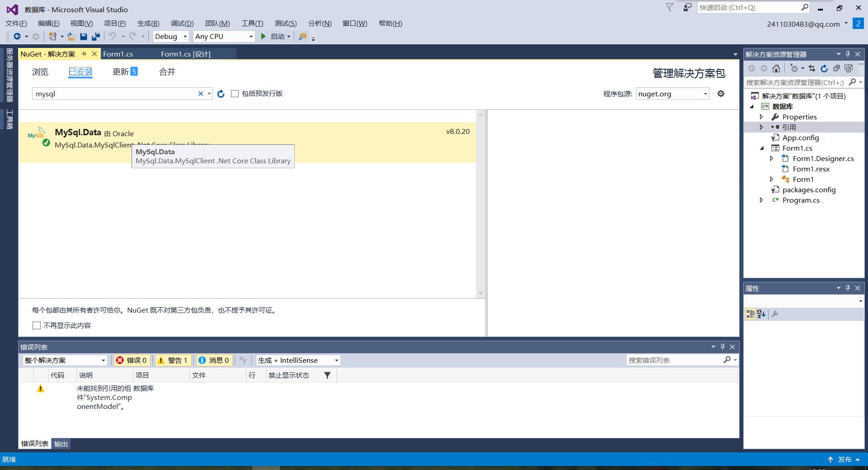Expand the 引用 references node

(x=761, y=127)
